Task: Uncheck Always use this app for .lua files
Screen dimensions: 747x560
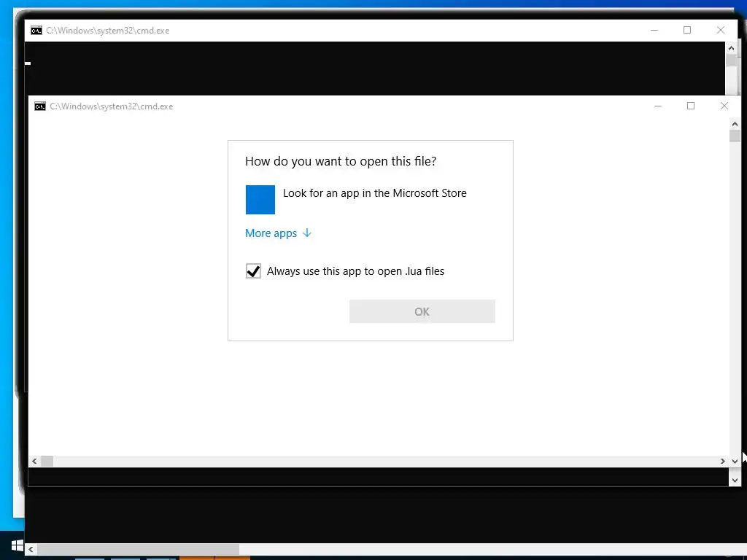Action: 253,271
